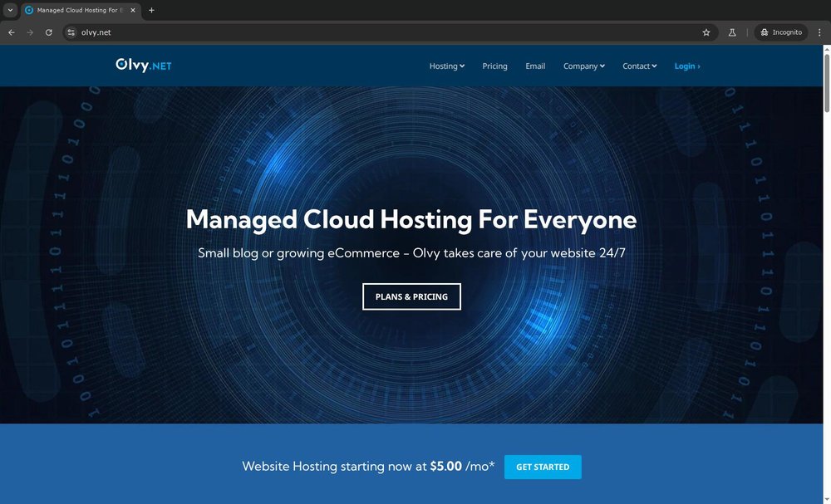Click the 'Managed Cloud Hosting For Everyone' heading
831x504 pixels.
tap(411, 219)
